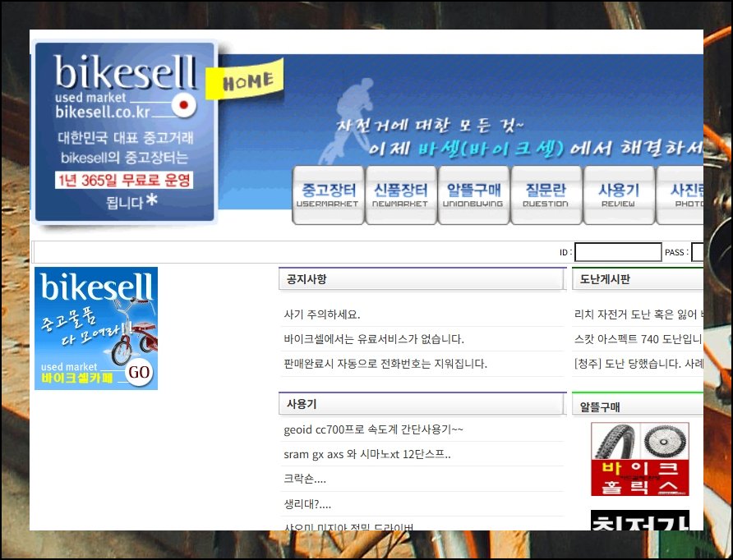733x560 pixels.
Task: Go to the yellow HOME flag
Action: pos(246,80)
